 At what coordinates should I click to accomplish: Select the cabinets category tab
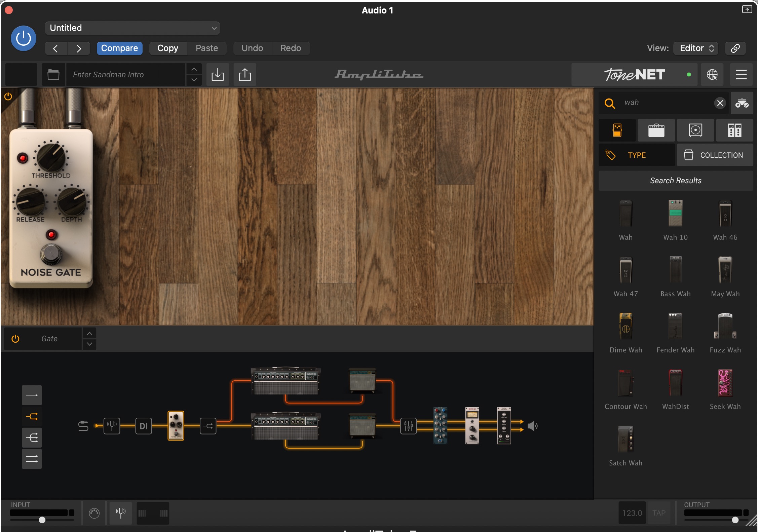point(695,130)
